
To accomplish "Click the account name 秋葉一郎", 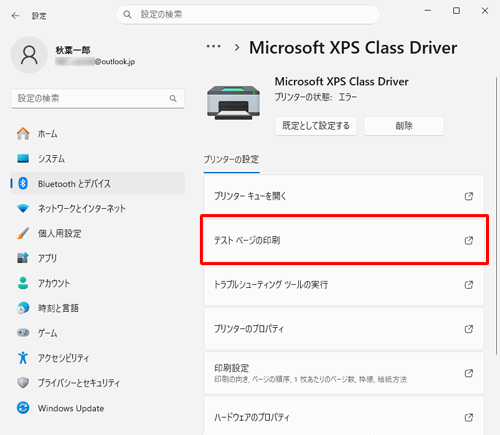I will click(73, 50).
